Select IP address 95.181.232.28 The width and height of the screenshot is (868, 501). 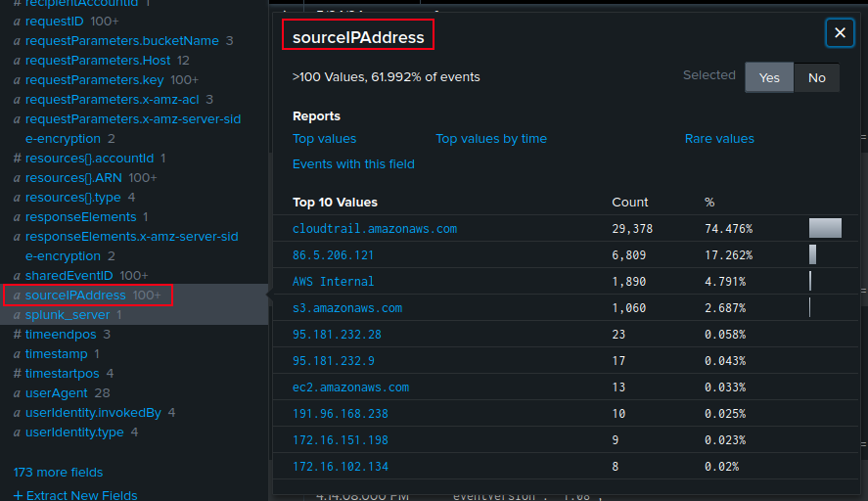(x=337, y=335)
